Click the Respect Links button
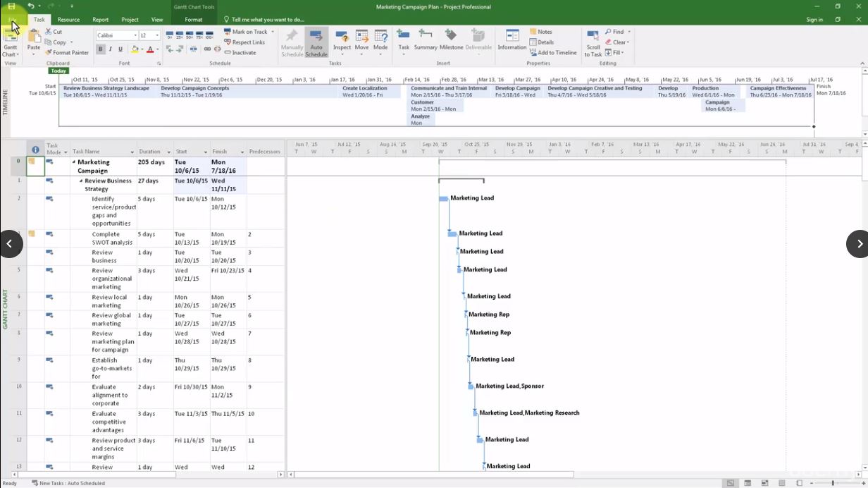The image size is (868, 488). point(244,42)
